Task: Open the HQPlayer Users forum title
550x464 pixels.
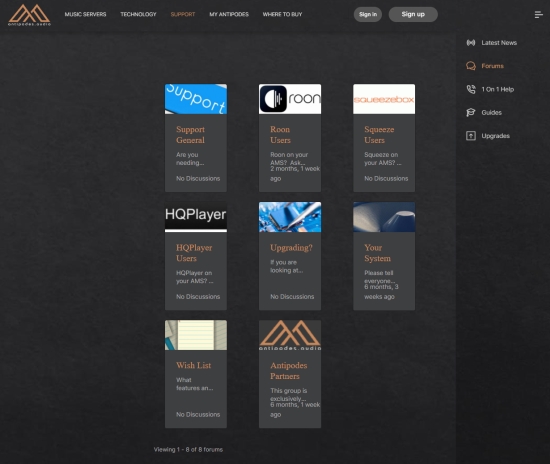Action: click(x=194, y=253)
